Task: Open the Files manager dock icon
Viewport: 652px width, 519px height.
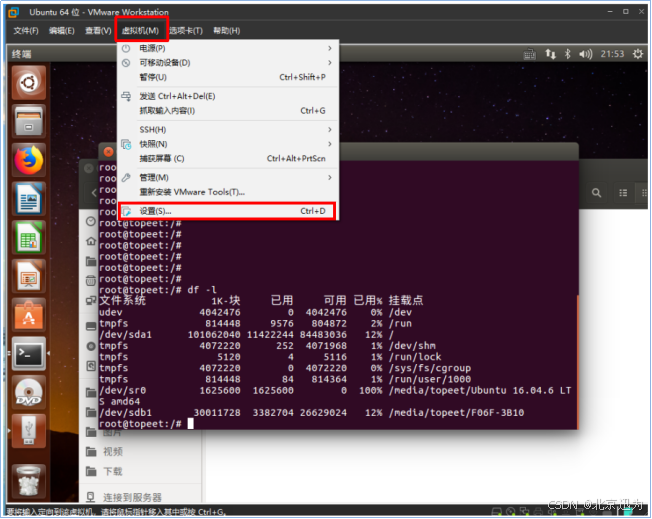Action: point(28,121)
